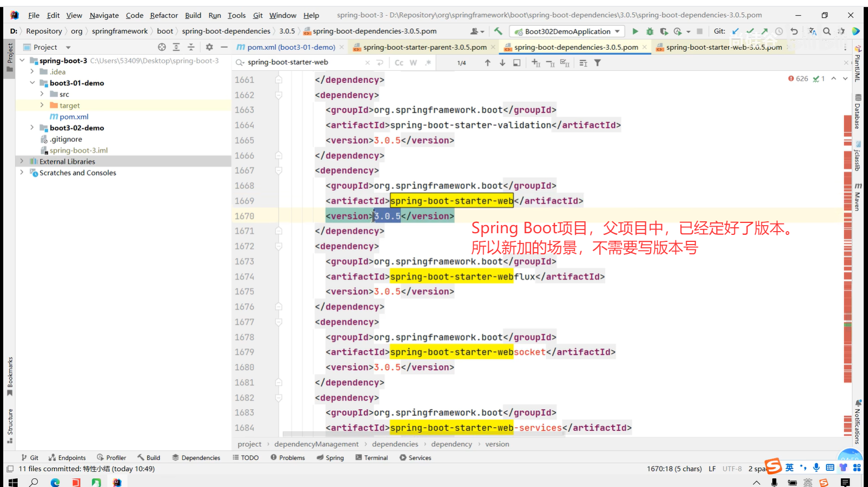The height and width of the screenshot is (487, 868).
Task: Open Project panel settings gear
Action: pos(209,47)
